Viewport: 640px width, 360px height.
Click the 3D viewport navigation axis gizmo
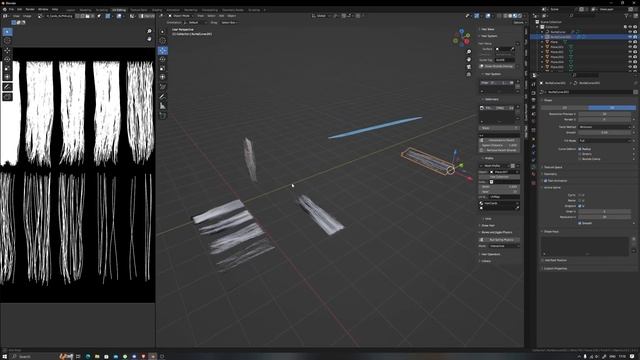(x=462, y=38)
